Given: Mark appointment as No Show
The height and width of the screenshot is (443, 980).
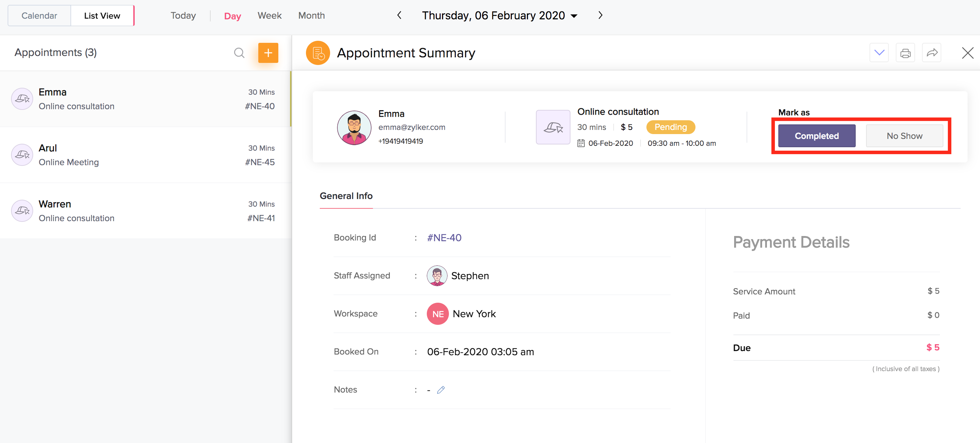Looking at the screenshot, I should coord(904,136).
